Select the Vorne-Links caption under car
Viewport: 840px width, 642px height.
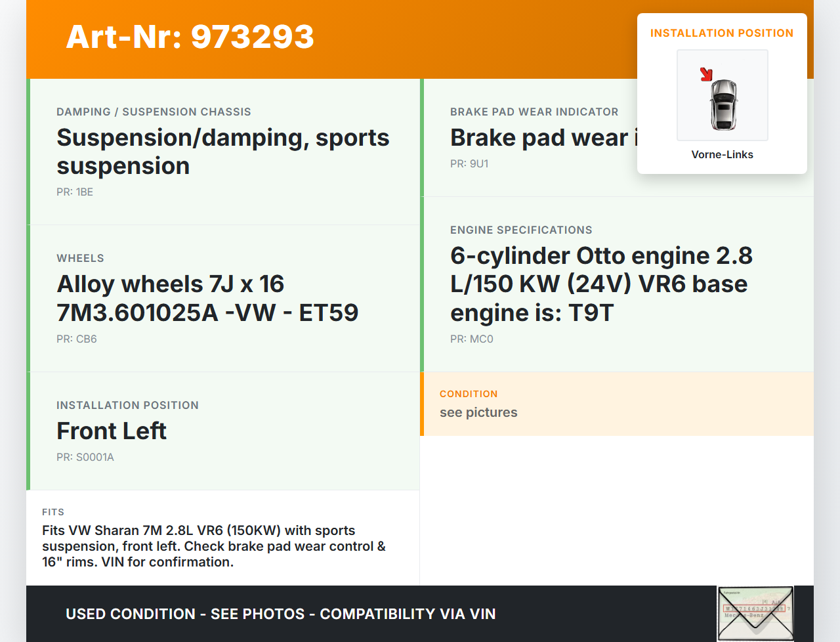coord(722,155)
